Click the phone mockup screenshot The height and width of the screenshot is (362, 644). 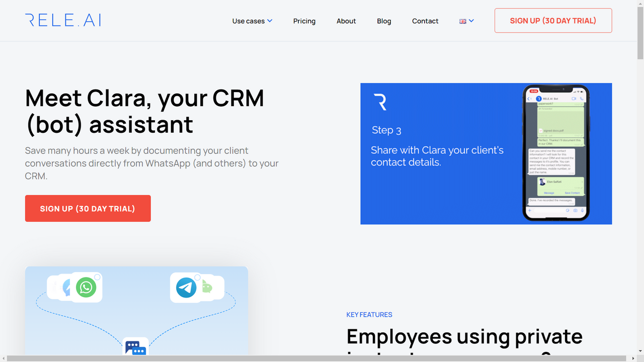(555, 153)
